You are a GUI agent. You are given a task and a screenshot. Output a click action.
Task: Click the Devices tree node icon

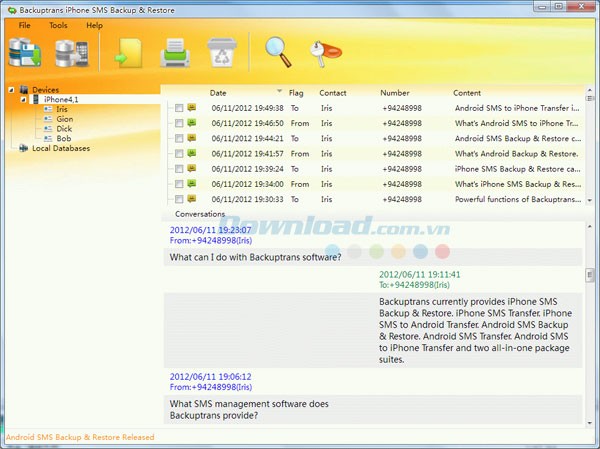24,90
